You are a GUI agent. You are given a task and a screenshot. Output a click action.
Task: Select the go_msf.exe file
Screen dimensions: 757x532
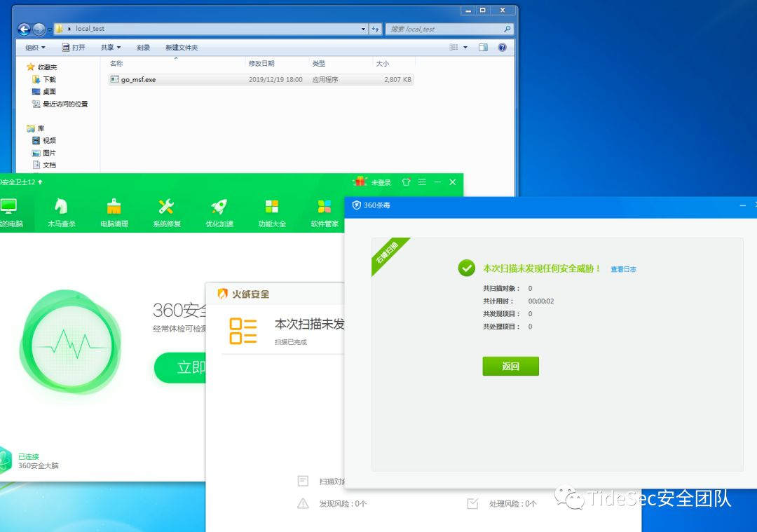pyautogui.click(x=261, y=80)
